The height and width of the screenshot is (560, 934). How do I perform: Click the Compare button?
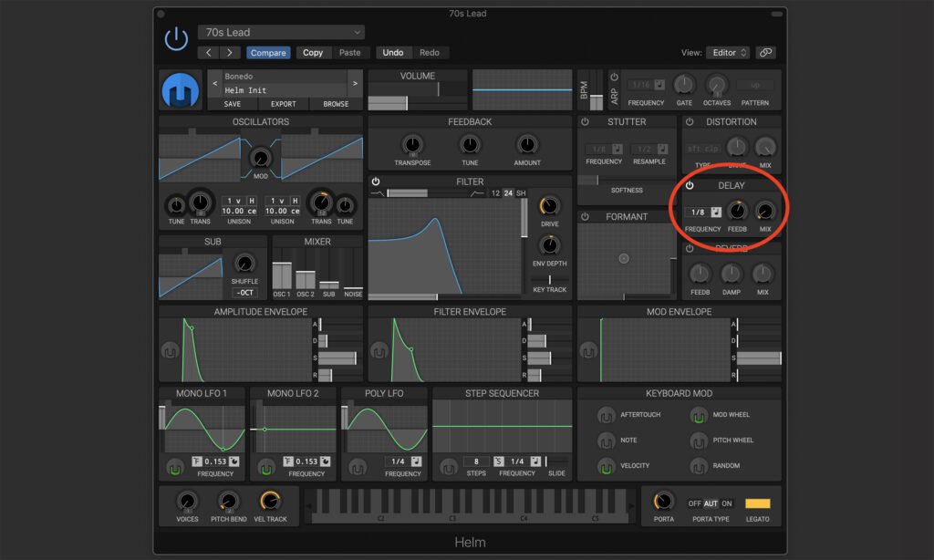point(268,52)
